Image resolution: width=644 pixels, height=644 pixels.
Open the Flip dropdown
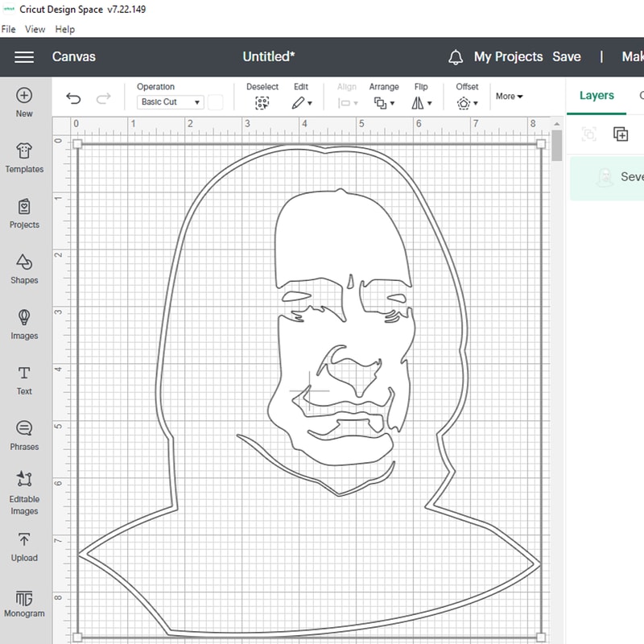(422, 102)
